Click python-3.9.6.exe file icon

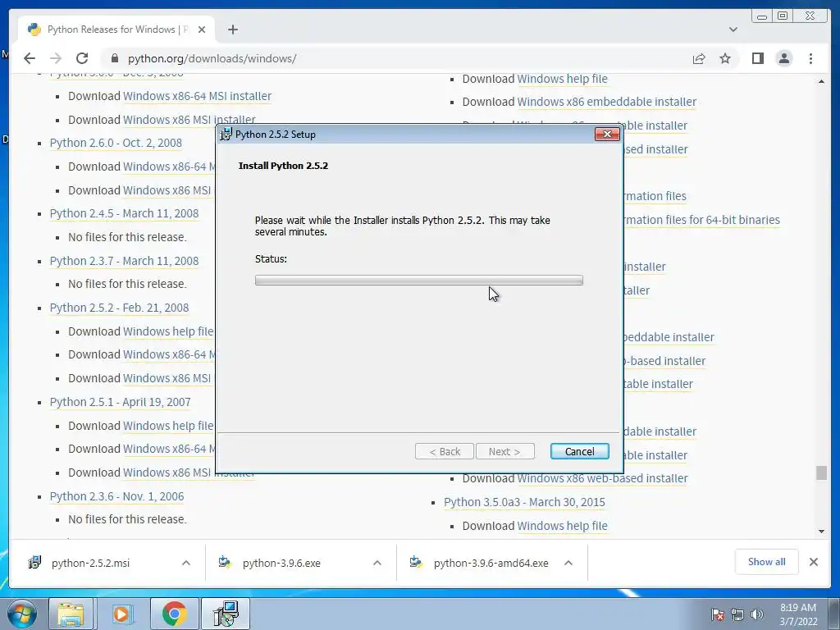point(225,562)
